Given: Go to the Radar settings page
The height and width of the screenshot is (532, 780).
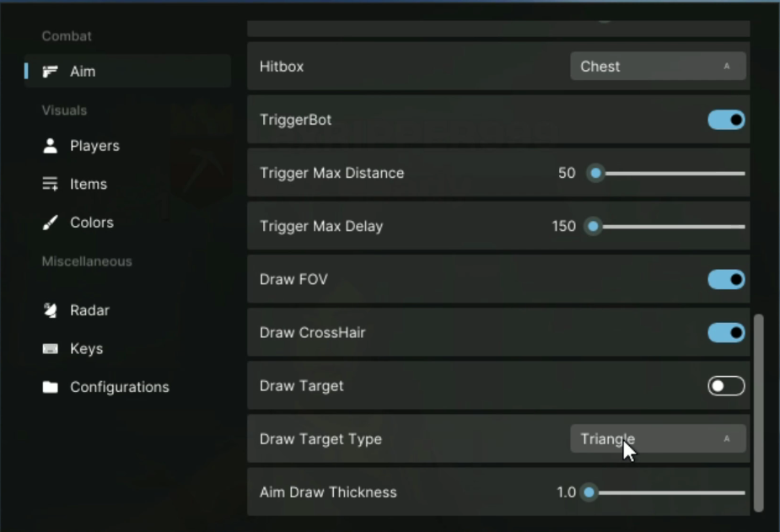Looking at the screenshot, I should pos(89,310).
